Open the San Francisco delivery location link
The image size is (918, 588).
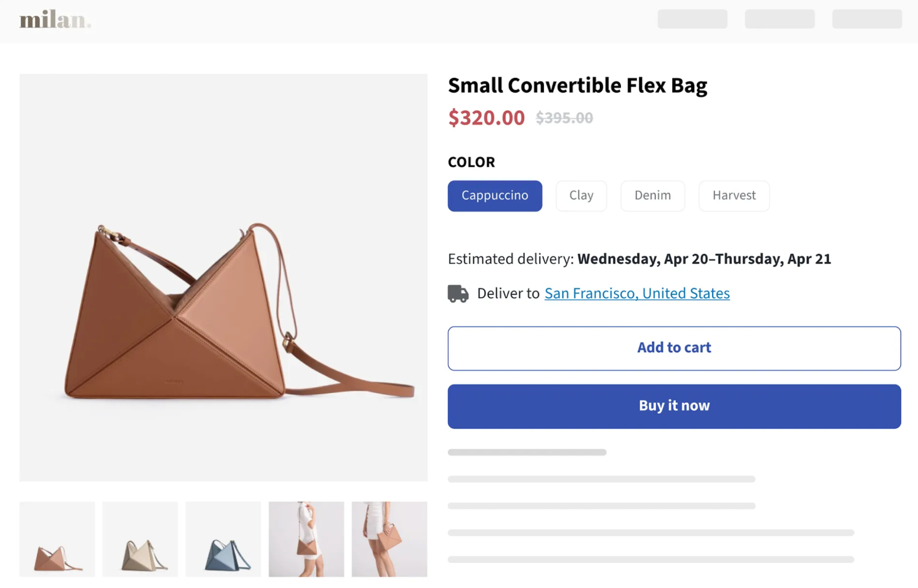point(636,293)
